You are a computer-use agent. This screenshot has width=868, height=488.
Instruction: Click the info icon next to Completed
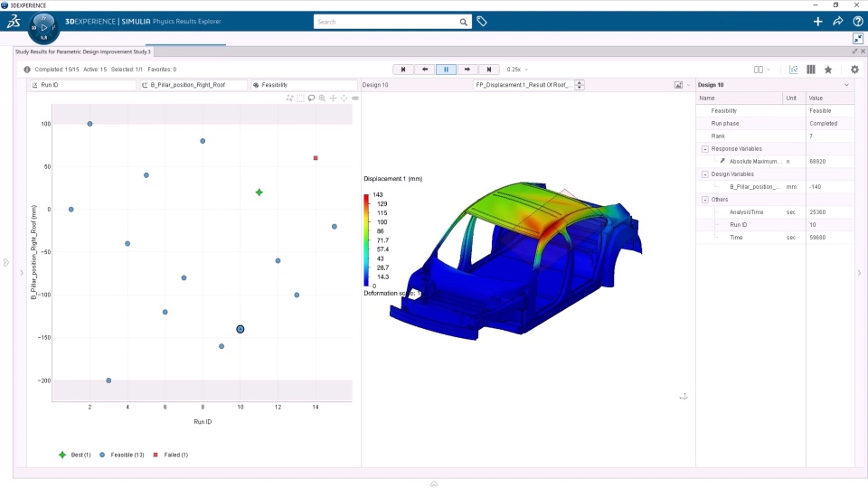point(26,70)
